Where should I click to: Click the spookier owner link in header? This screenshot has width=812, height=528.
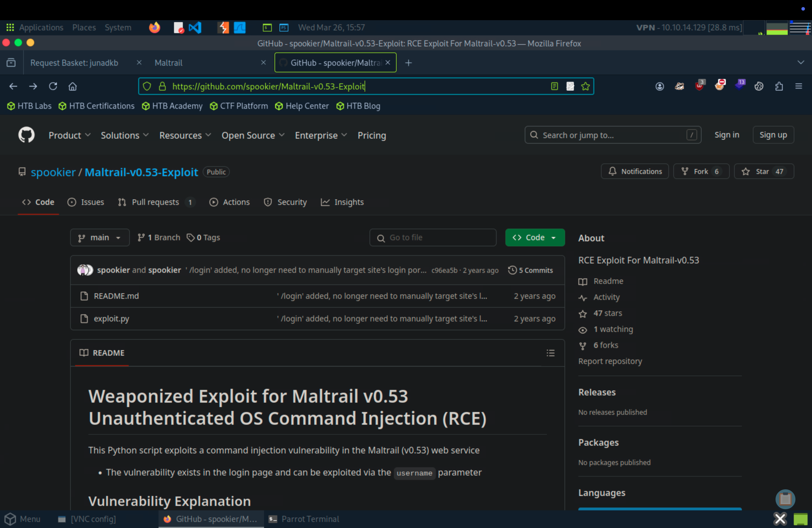[53, 172]
